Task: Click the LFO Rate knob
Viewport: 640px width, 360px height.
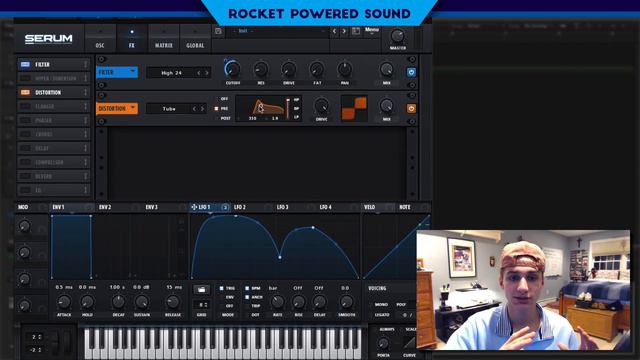Action: click(278, 302)
